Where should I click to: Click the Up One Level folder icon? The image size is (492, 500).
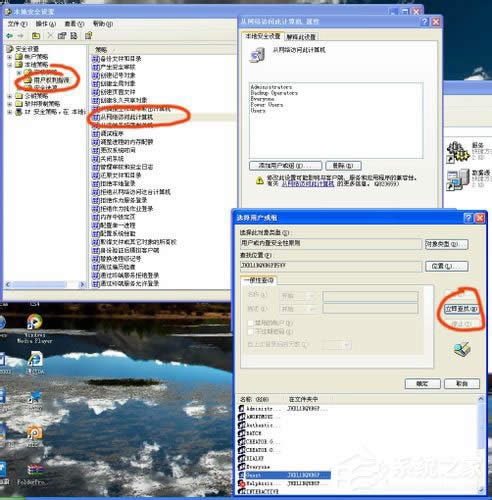(36, 36)
